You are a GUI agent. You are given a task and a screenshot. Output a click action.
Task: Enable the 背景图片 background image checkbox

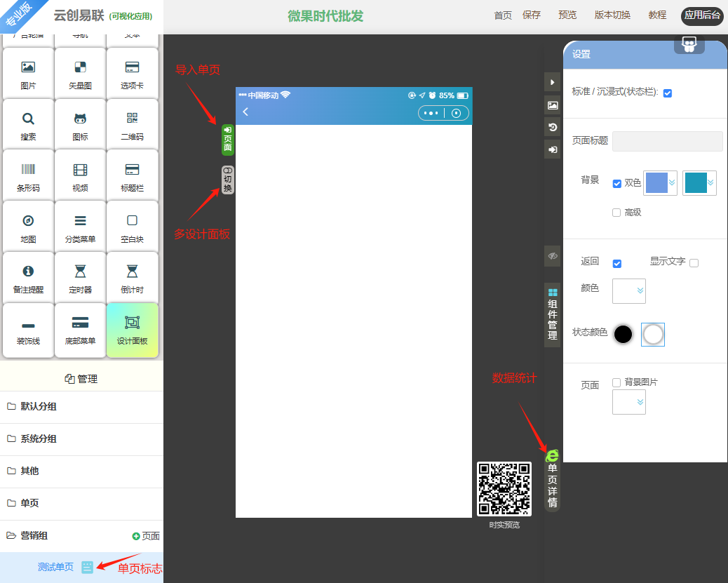tap(616, 382)
